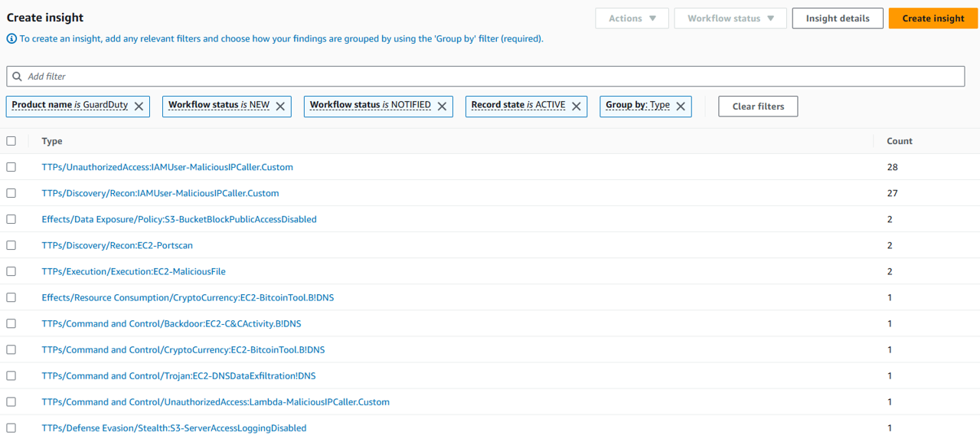Open Trojan:EC2-DNSDataExfiltration!DNS finding type link
The height and width of the screenshot is (439, 980).
click(178, 375)
